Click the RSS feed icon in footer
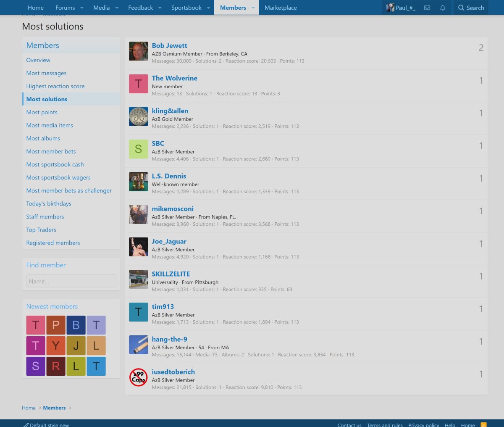Screen dimensions: 504x427 (483, 424)
